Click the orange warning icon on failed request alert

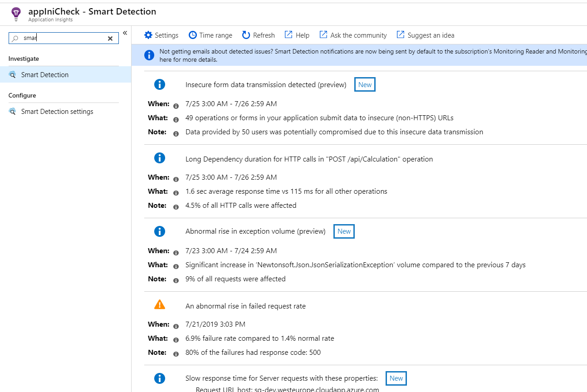coord(159,304)
